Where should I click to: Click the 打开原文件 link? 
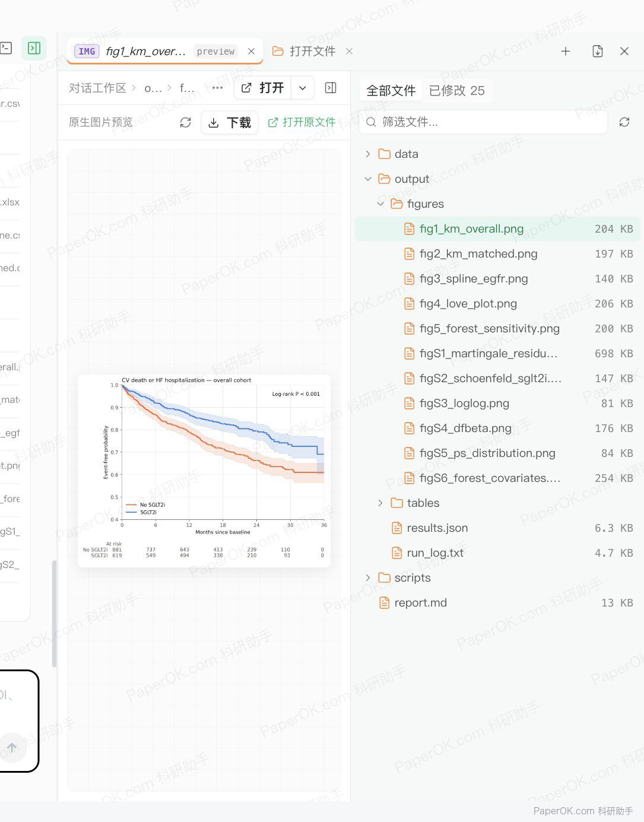302,122
